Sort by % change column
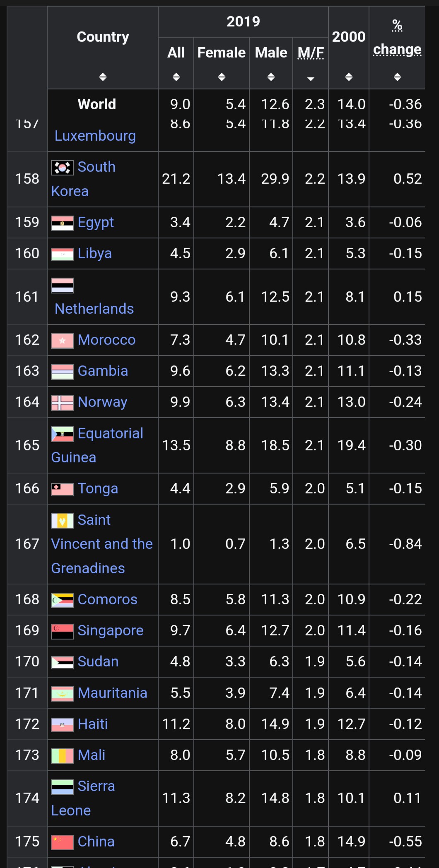Screen dimensions: 439x868 click(x=397, y=77)
